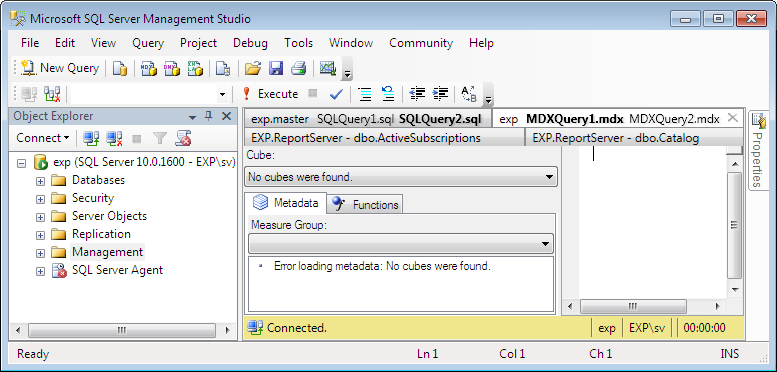Open the collapsed Properties side tab
This screenshot has width=777, height=372.
[x=758, y=150]
